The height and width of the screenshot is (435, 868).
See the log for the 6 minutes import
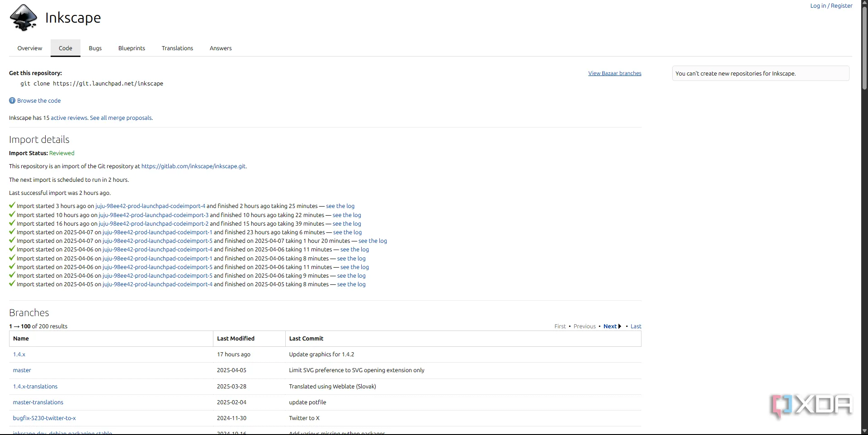click(347, 232)
